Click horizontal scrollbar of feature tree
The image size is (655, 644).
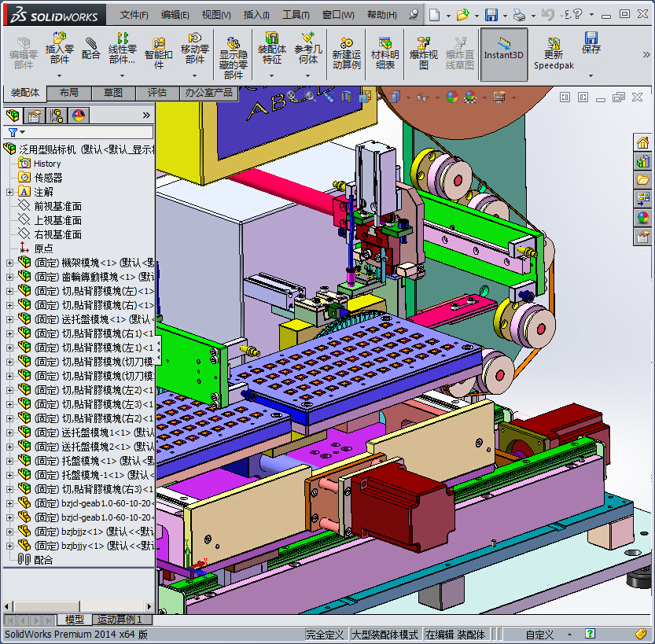point(79,606)
